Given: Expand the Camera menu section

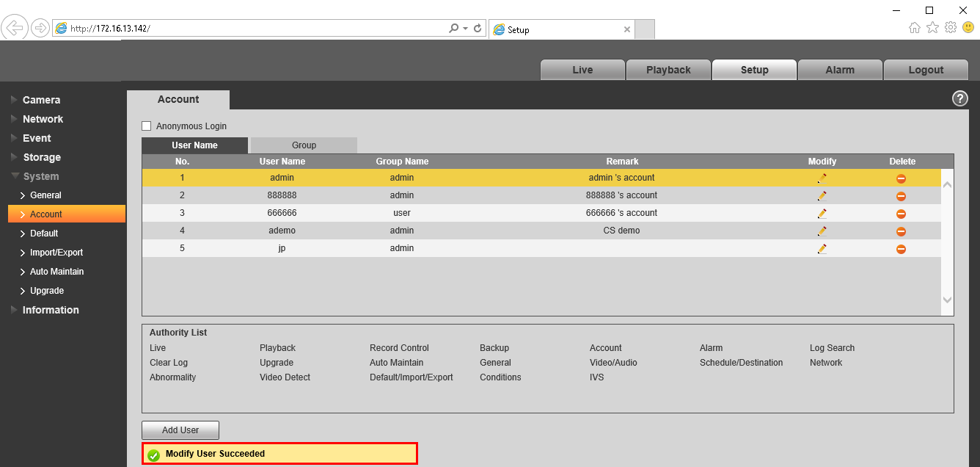Looking at the screenshot, I should point(41,100).
